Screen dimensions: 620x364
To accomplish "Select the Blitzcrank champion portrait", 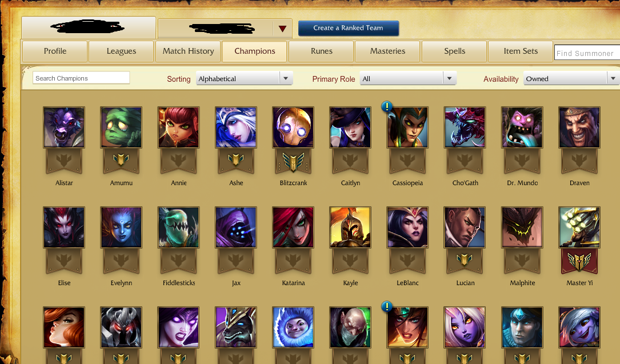I will 293,127.
